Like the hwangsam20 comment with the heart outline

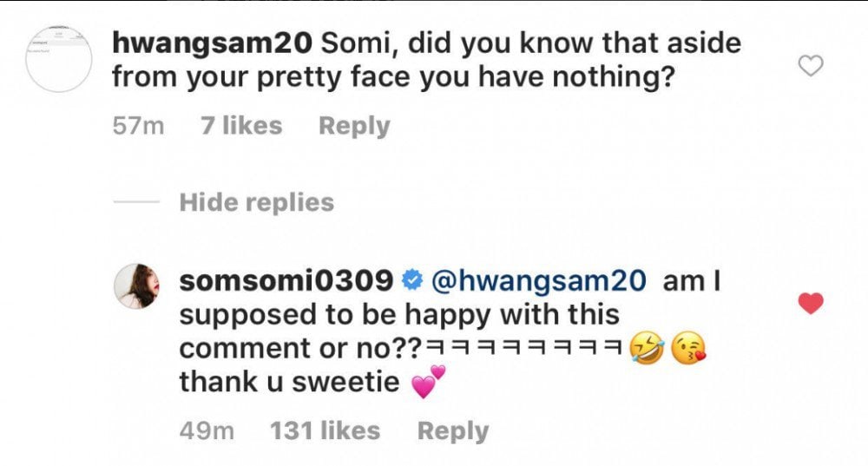point(810,66)
